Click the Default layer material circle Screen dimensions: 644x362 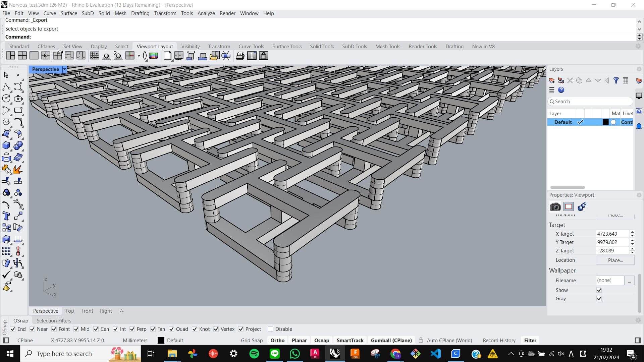click(613, 122)
